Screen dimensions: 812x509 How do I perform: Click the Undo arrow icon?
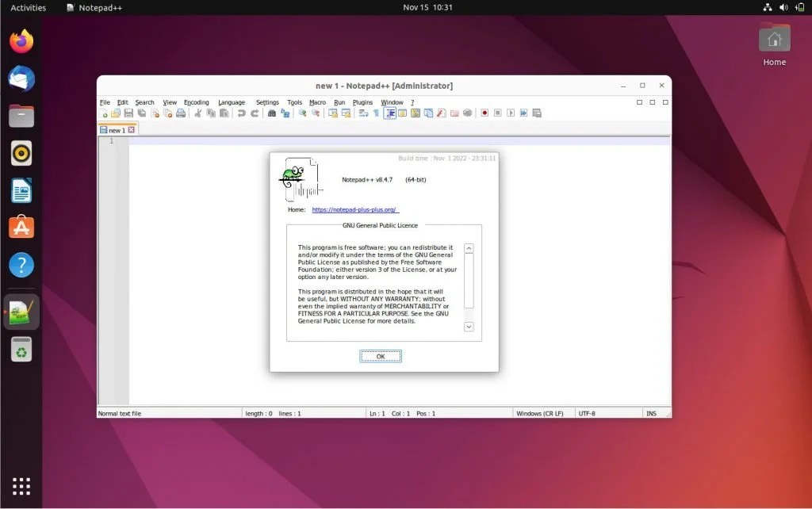(x=239, y=113)
